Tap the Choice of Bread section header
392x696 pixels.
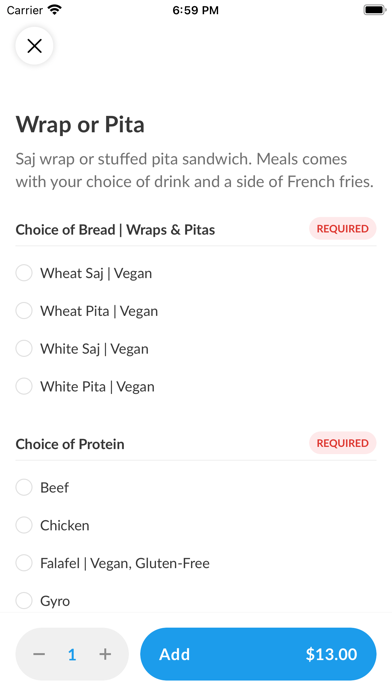[115, 229]
